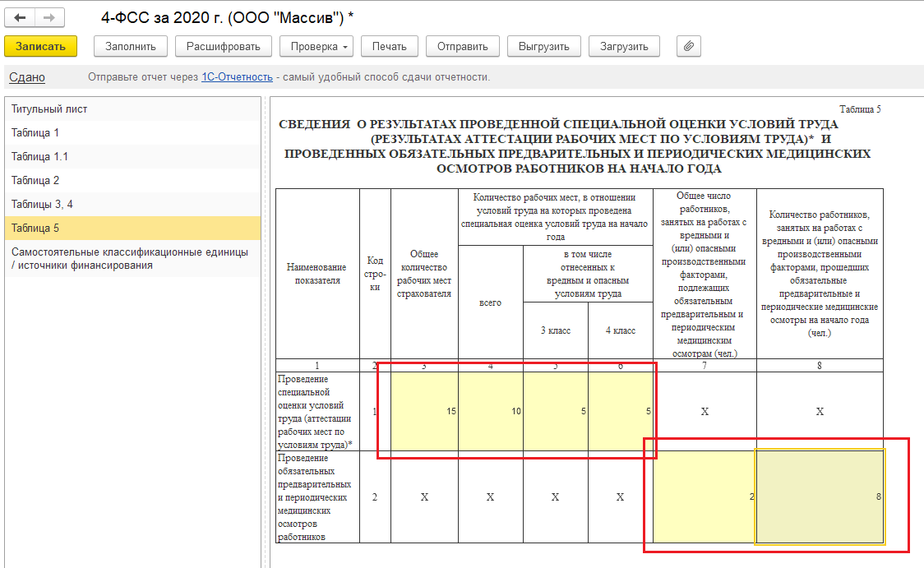Click the 'Общее количество рабочих мест страхователя' header
This screenshot has width=924, height=568.
(x=424, y=274)
